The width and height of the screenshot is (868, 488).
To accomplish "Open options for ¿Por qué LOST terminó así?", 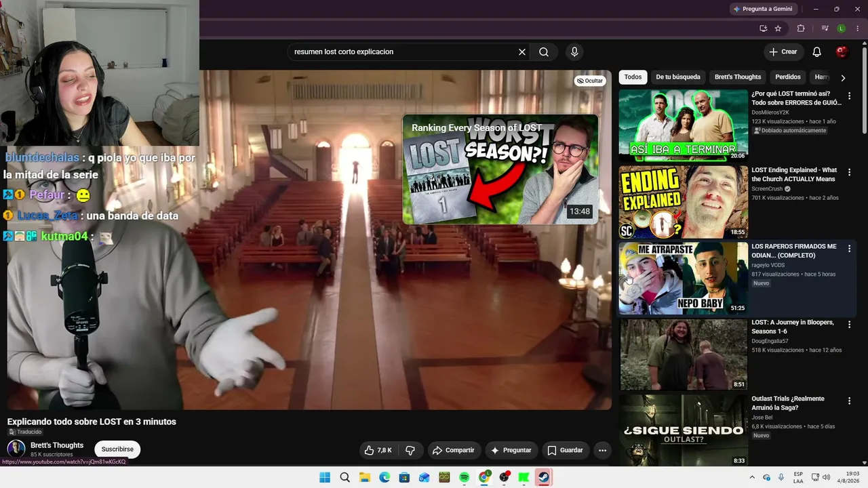I will tap(849, 96).
